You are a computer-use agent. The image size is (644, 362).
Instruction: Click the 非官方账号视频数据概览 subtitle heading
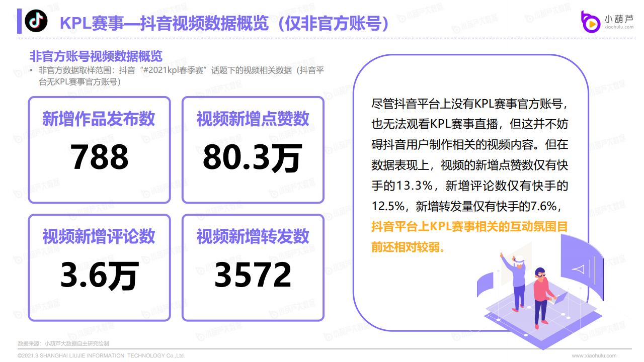(96, 56)
